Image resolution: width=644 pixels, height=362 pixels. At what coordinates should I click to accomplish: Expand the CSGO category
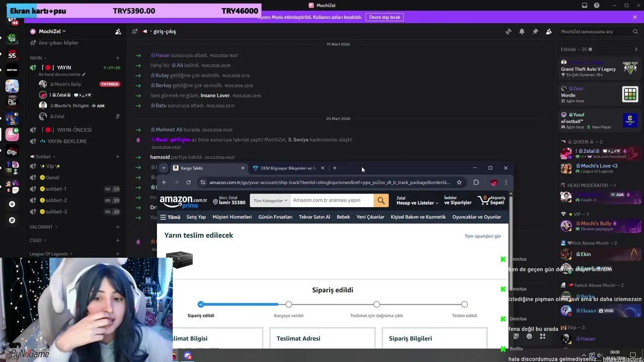tap(37, 240)
